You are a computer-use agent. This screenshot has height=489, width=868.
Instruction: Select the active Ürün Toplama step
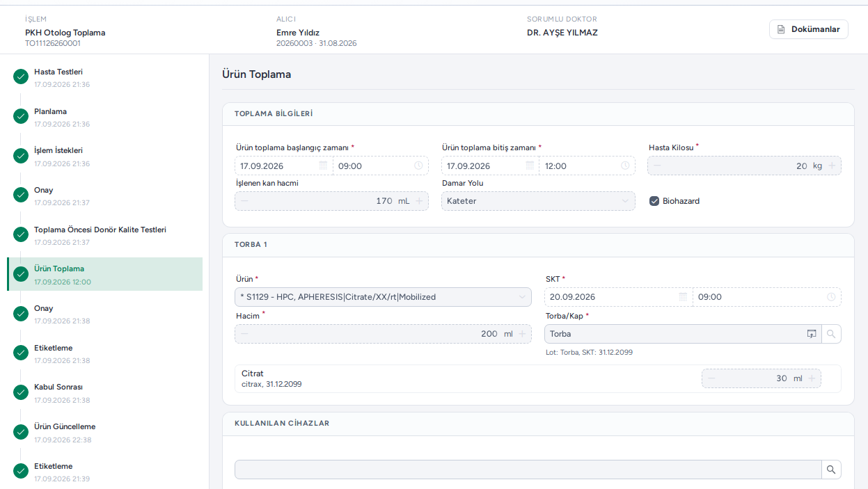[104, 274]
